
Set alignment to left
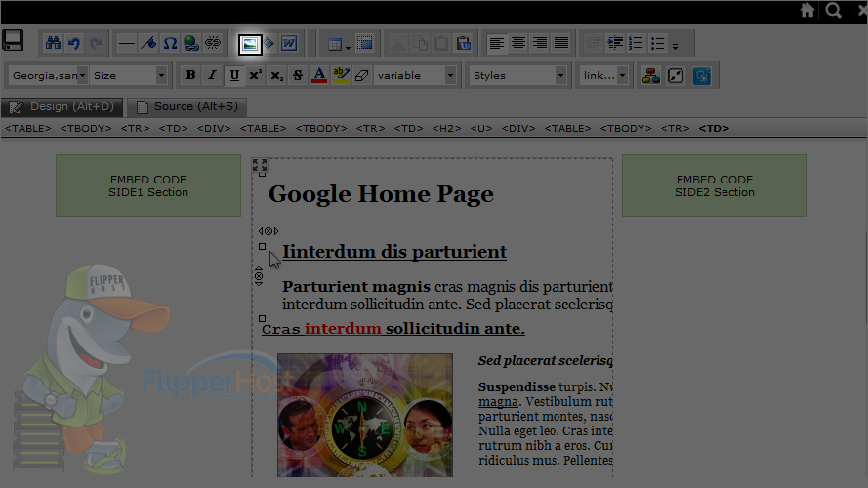497,43
